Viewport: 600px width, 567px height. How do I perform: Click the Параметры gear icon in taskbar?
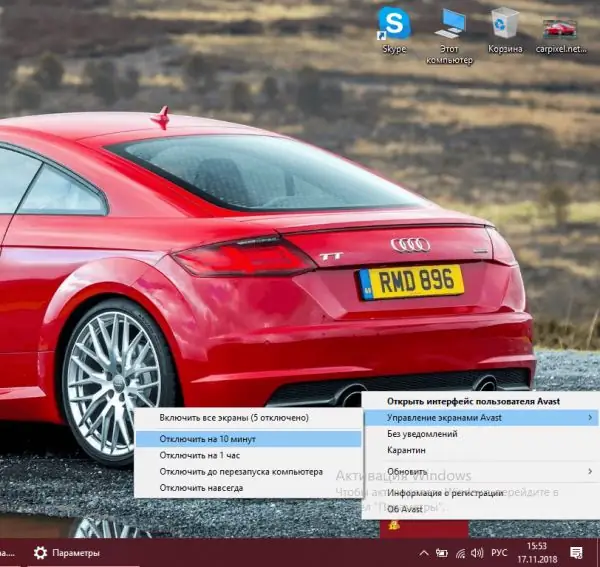(40, 553)
